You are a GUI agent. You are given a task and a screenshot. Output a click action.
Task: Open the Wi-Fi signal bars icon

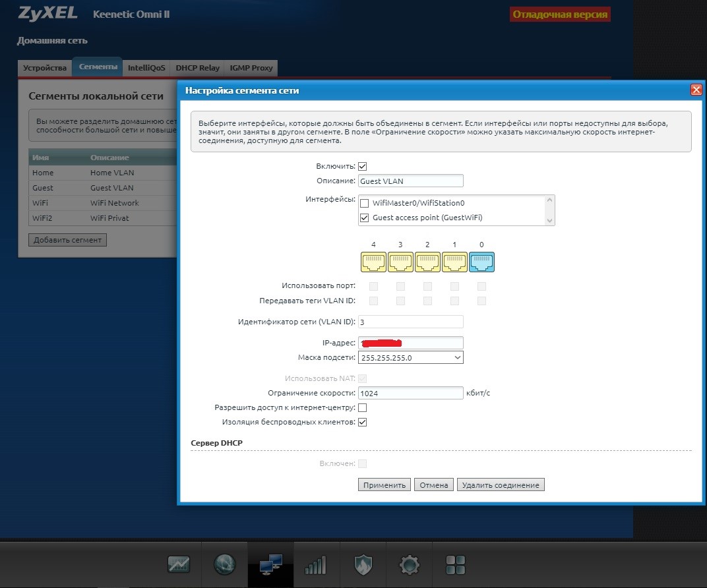click(316, 564)
